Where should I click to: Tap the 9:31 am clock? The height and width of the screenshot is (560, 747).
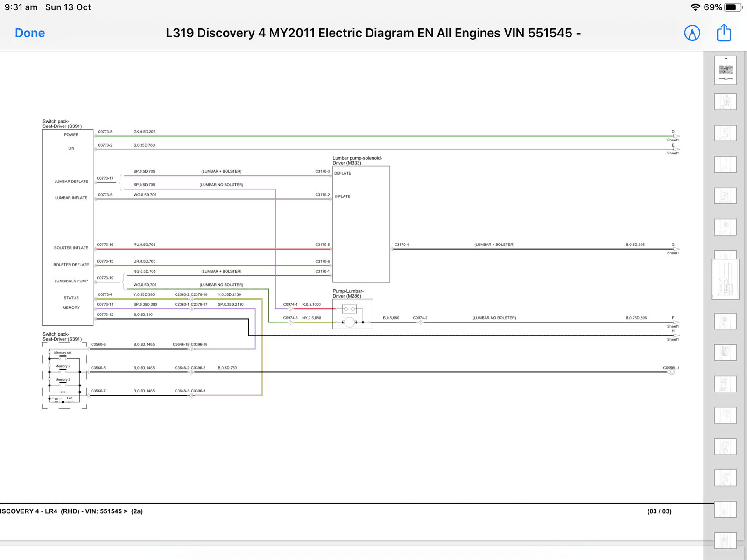(x=21, y=7)
